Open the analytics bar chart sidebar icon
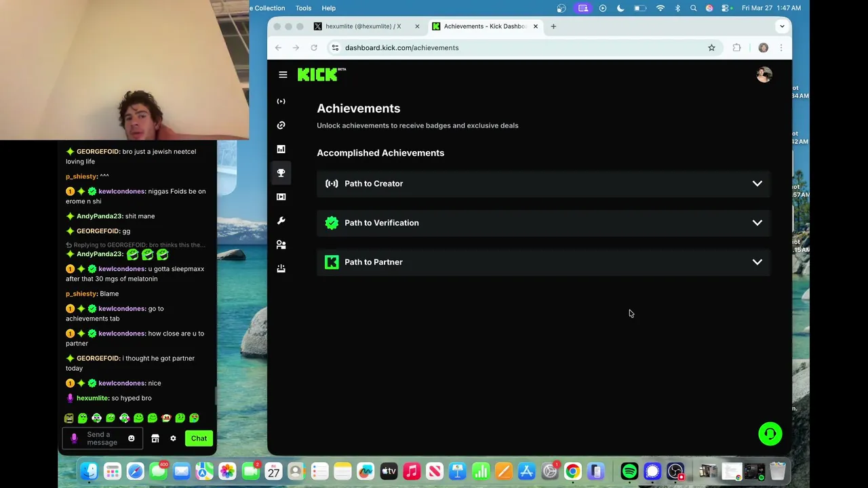868x488 pixels. [281, 149]
